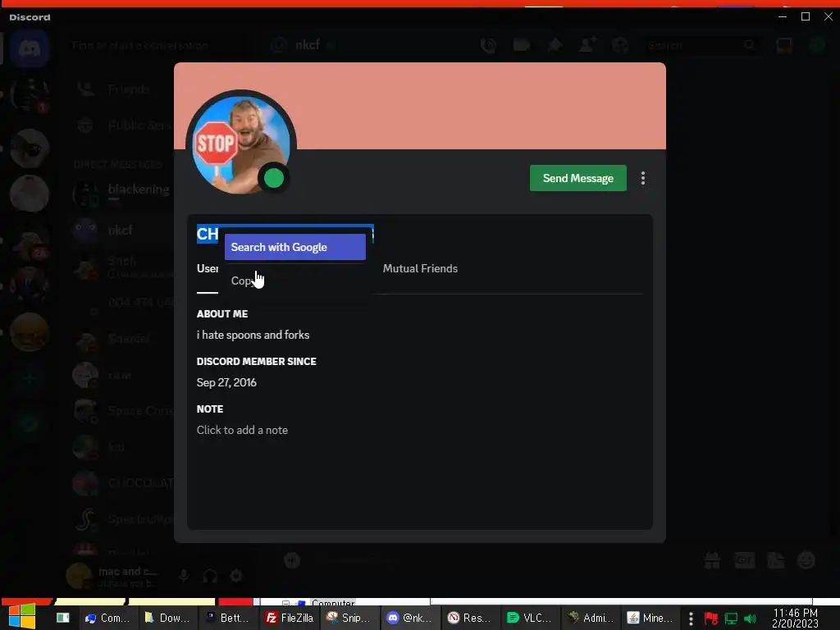Open the Windows Start button

[22, 617]
